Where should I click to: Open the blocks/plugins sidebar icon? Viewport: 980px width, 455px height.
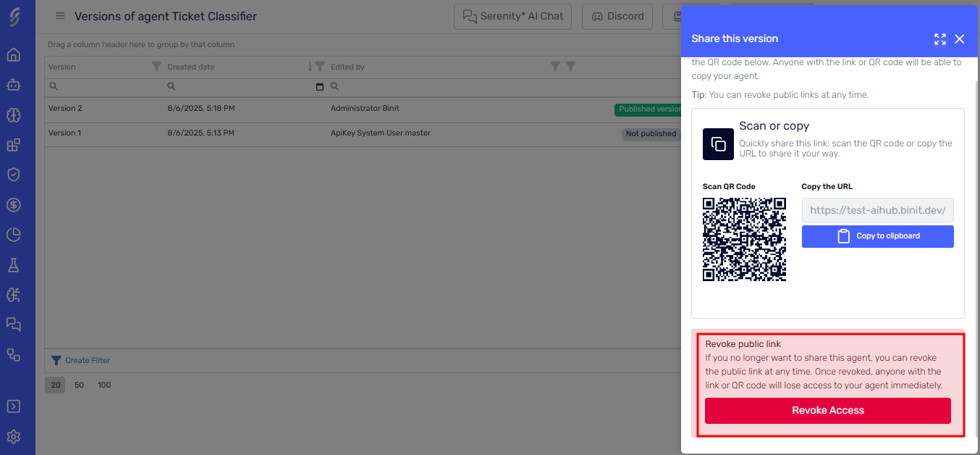[x=14, y=145]
